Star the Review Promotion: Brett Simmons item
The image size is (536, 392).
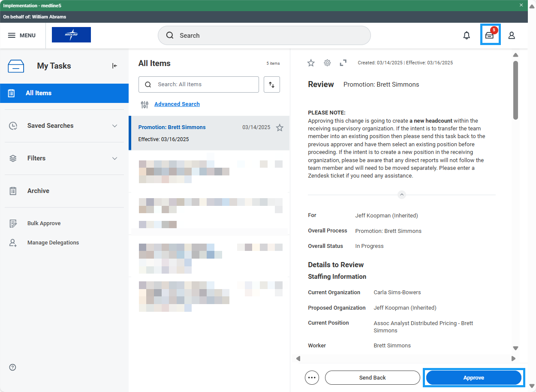311,63
